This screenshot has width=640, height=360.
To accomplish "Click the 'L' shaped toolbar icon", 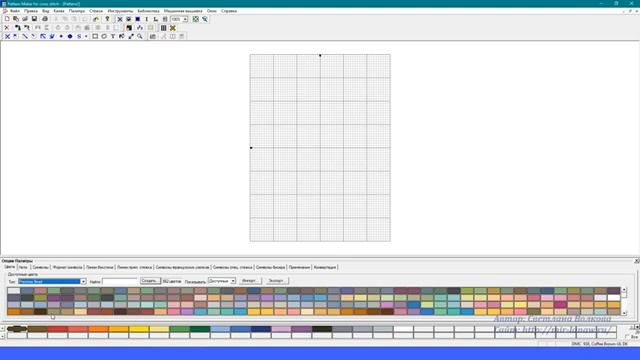I will point(156,19).
